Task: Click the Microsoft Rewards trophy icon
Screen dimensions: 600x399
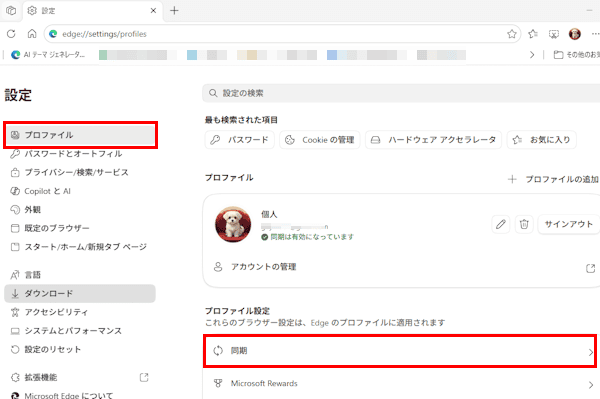Action: tap(218, 383)
